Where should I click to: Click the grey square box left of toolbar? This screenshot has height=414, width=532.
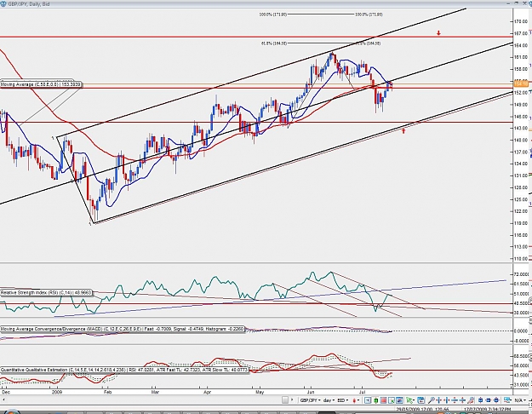285,400
